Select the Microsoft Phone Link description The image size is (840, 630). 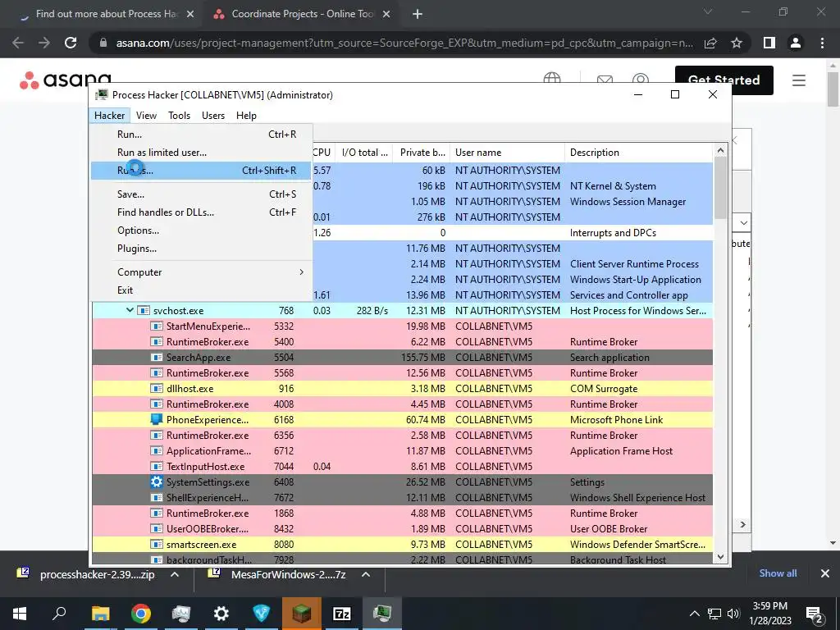(617, 419)
